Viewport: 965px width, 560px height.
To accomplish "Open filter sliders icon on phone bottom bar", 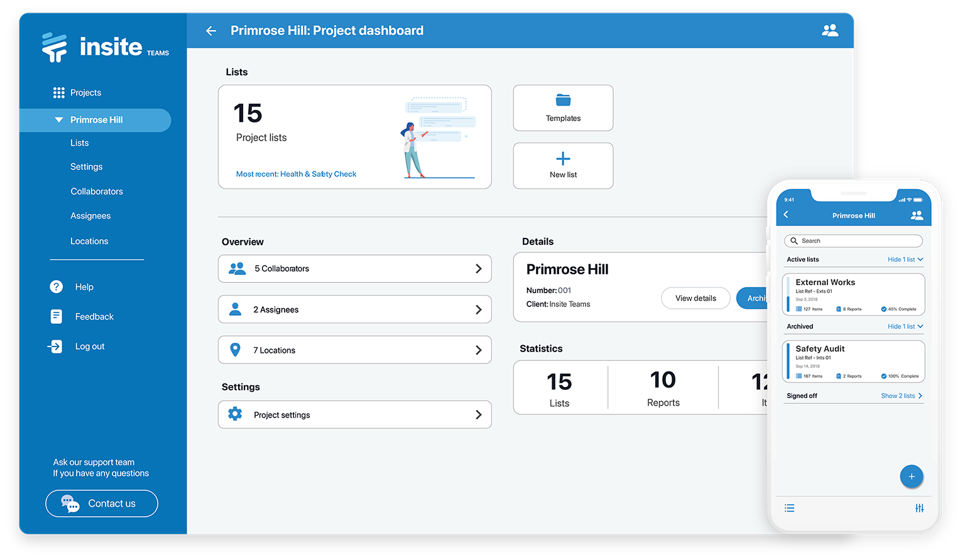I will (x=920, y=508).
